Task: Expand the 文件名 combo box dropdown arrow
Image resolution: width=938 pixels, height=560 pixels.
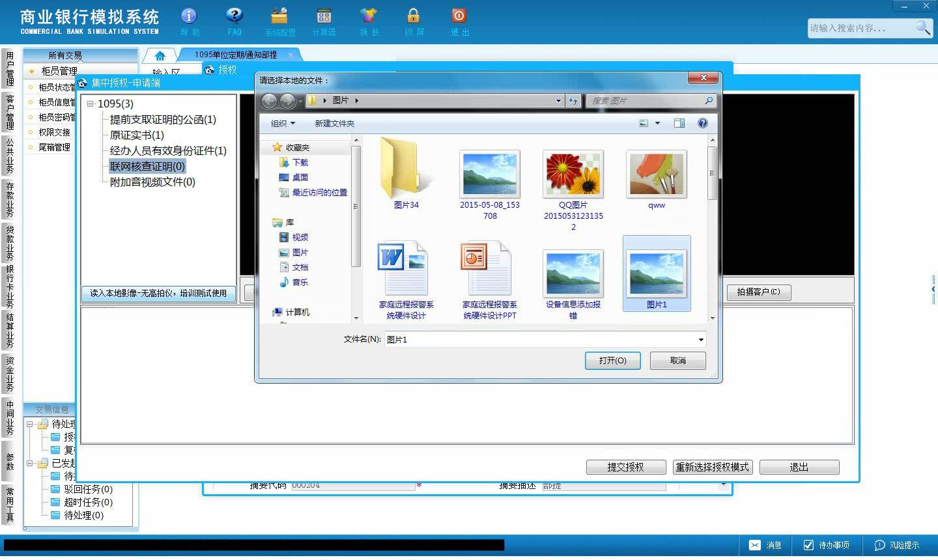Action: pos(701,339)
